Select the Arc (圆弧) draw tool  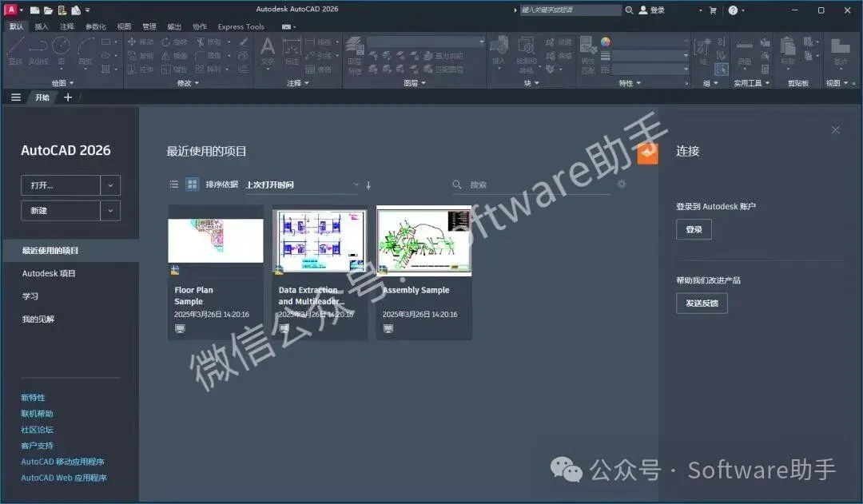[86, 51]
